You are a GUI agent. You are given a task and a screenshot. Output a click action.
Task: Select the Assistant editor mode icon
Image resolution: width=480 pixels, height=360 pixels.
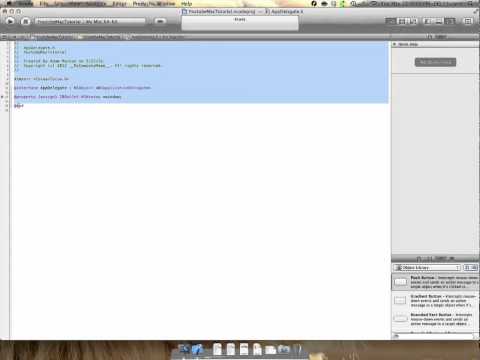point(402,21)
